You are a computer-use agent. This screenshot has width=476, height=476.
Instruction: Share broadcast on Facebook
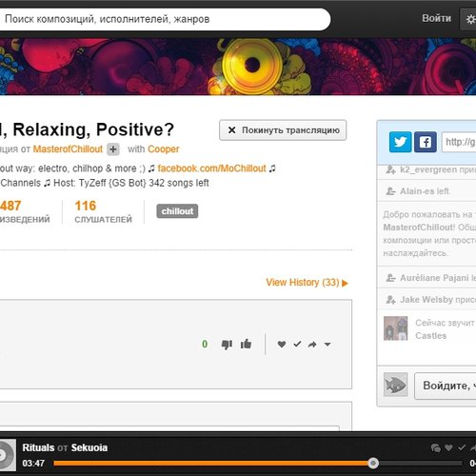coord(426,142)
